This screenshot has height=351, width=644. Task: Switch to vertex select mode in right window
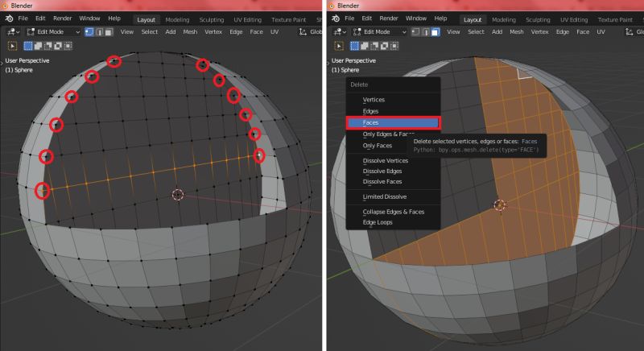pos(415,31)
